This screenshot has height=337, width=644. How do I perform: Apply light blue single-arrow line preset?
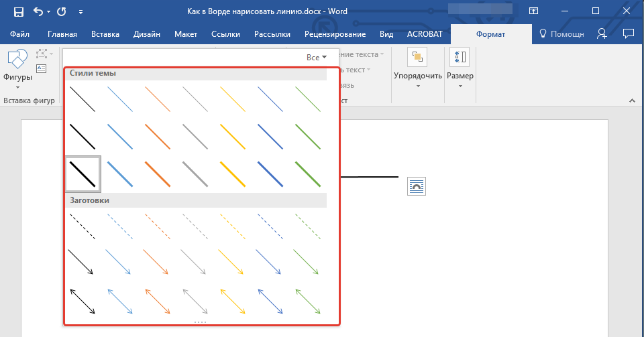point(118,261)
